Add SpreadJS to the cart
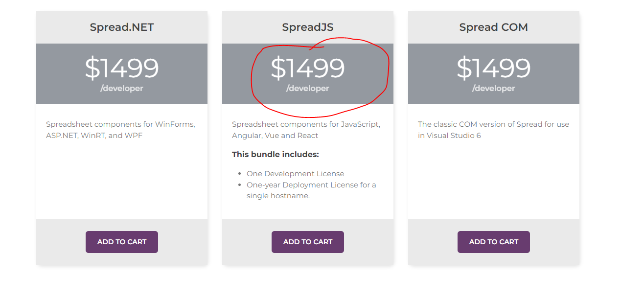644x300 pixels. pyautogui.click(x=308, y=242)
